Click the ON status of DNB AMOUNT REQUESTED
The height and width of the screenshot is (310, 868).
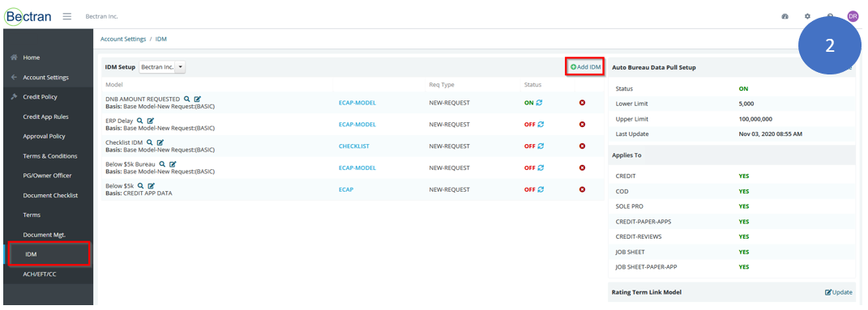click(528, 103)
